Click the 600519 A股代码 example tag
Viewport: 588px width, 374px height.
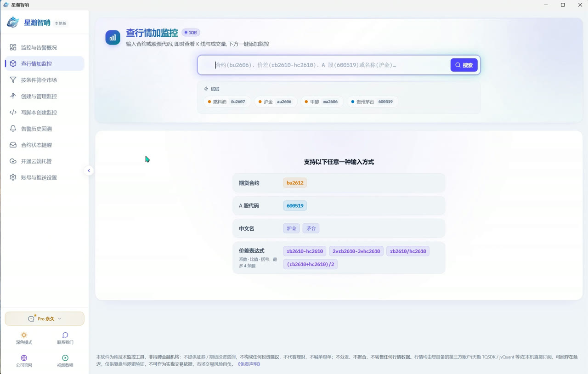click(295, 206)
